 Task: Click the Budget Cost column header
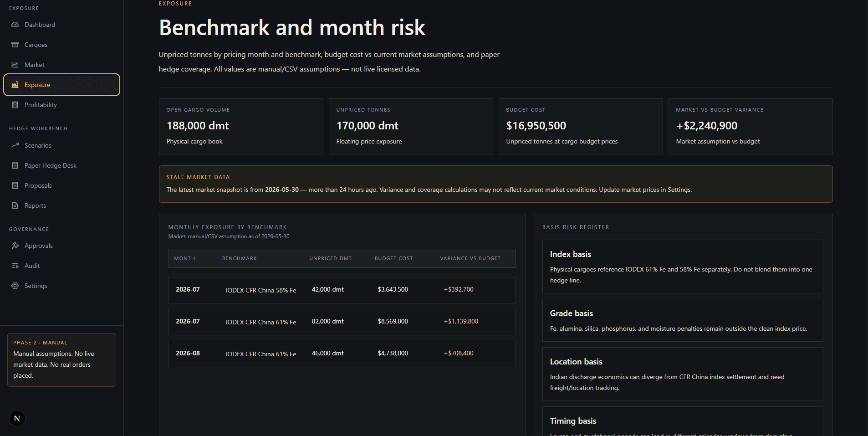tap(394, 258)
